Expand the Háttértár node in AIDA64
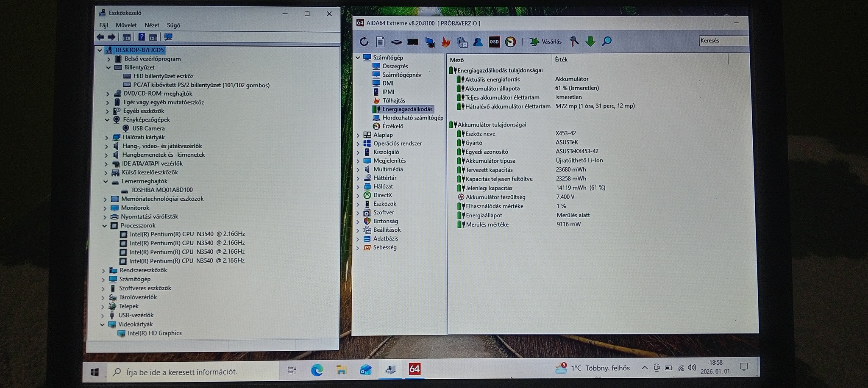This screenshot has width=868, height=388. (358, 178)
